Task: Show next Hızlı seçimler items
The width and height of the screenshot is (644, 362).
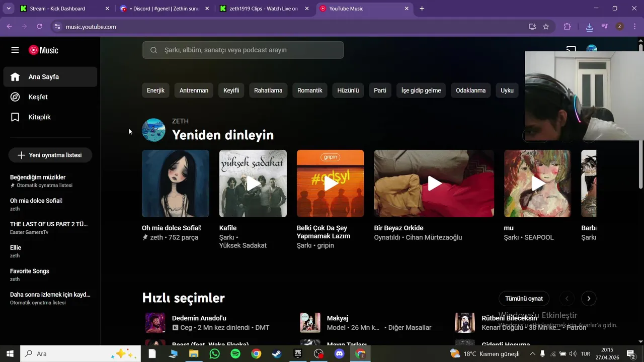Action: click(x=589, y=299)
